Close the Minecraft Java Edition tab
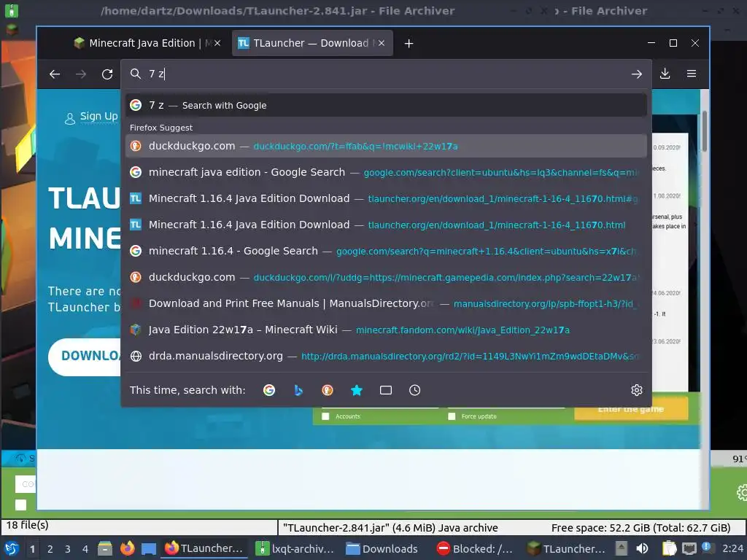This screenshot has width=747, height=560. 217,43
